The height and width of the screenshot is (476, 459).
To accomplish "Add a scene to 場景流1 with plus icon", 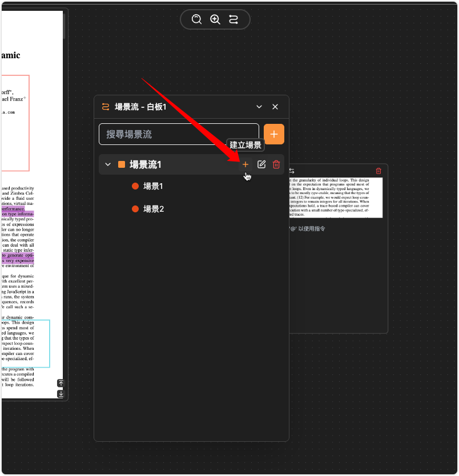I will pos(245,164).
